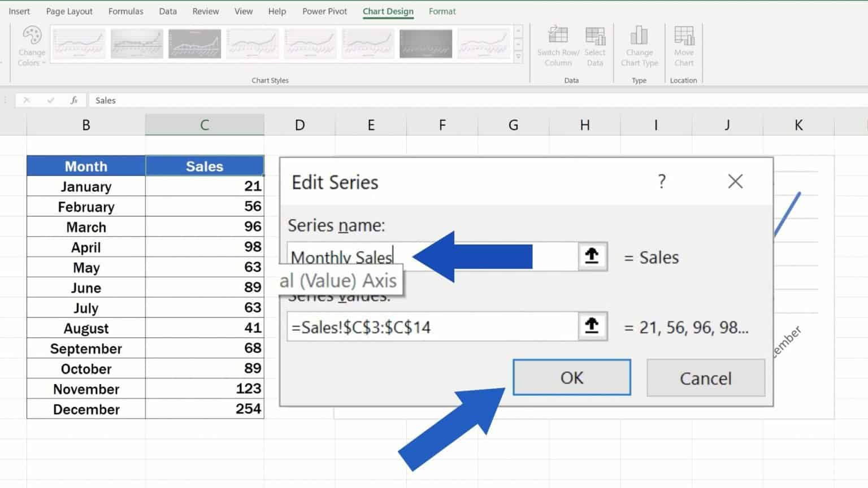Click the formula bar Cancel (X) icon

[x=27, y=100]
